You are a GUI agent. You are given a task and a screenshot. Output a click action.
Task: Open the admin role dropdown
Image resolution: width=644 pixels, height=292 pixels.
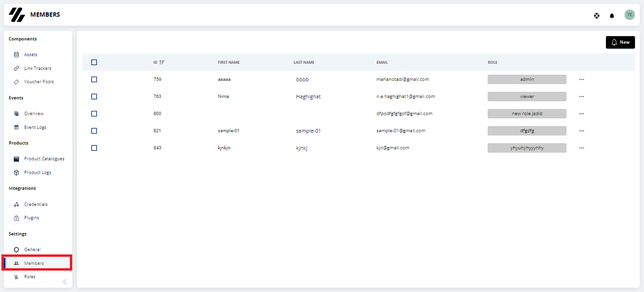(x=527, y=79)
